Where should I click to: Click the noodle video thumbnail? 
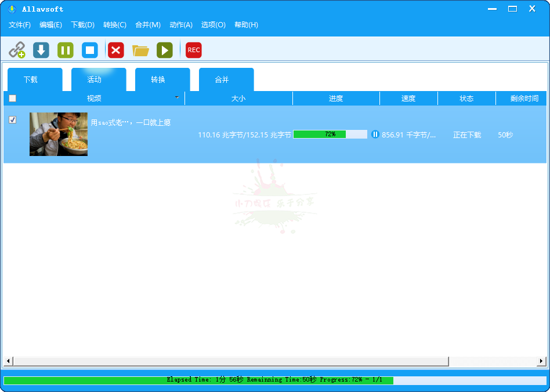coord(58,134)
